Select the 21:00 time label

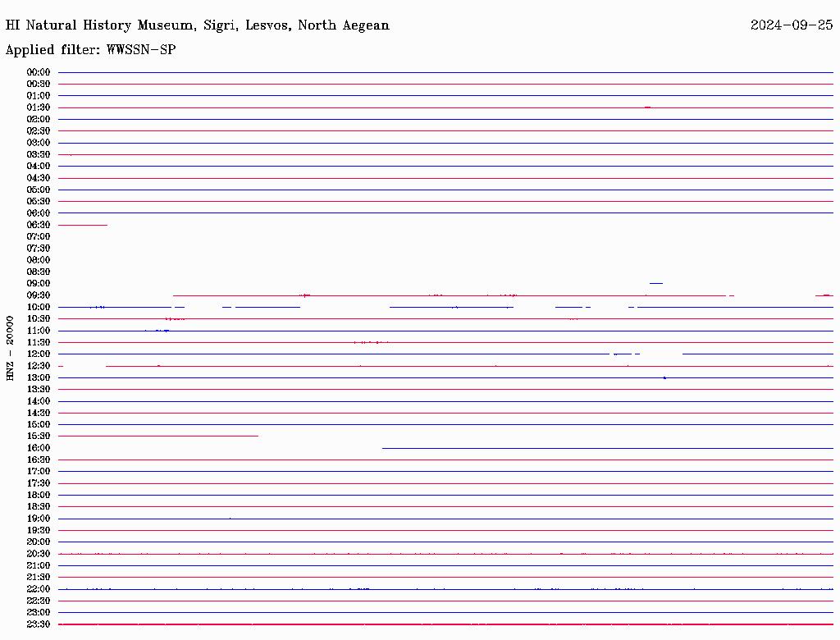39,565
